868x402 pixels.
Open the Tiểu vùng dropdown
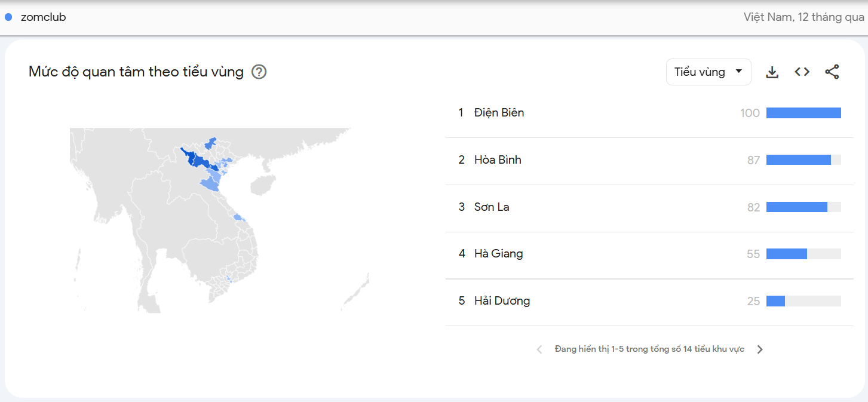point(708,72)
